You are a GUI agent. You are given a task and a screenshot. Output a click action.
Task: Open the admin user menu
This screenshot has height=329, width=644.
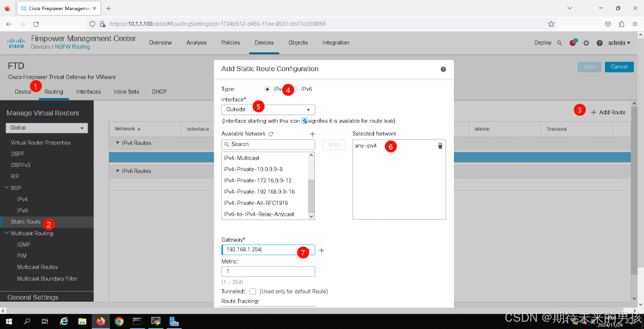pyautogui.click(x=619, y=43)
